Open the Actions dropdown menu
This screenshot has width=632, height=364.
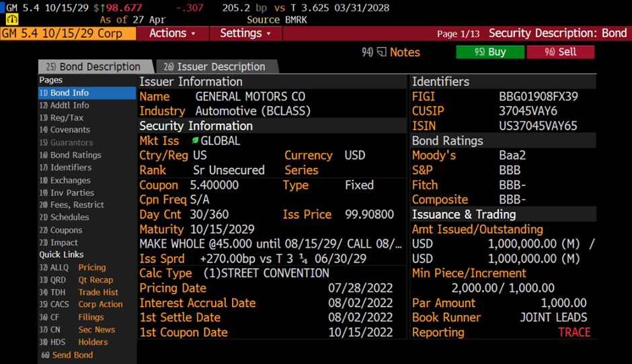[x=173, y=34]
